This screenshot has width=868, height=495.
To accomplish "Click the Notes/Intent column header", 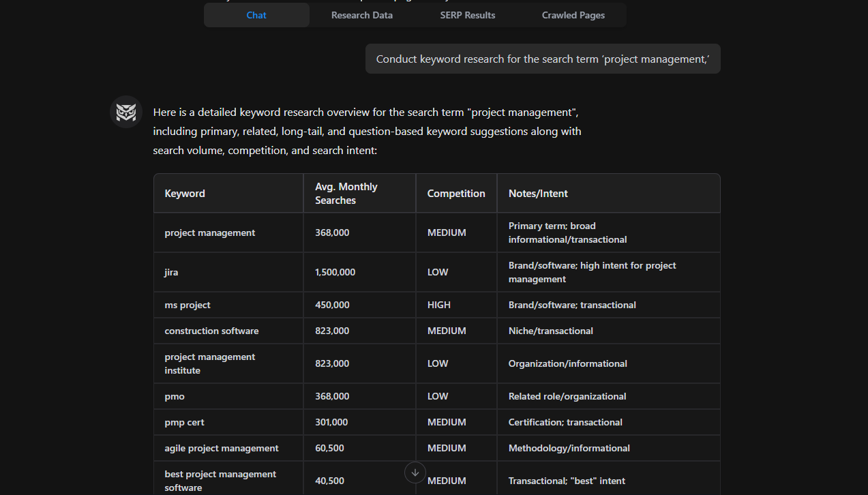I will (538, 193).
